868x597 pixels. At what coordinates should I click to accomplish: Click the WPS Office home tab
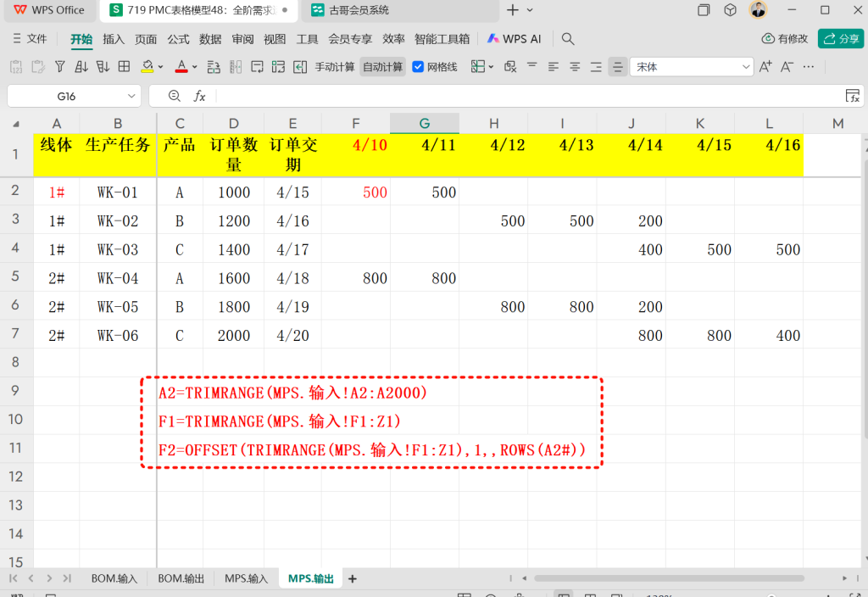48,10
